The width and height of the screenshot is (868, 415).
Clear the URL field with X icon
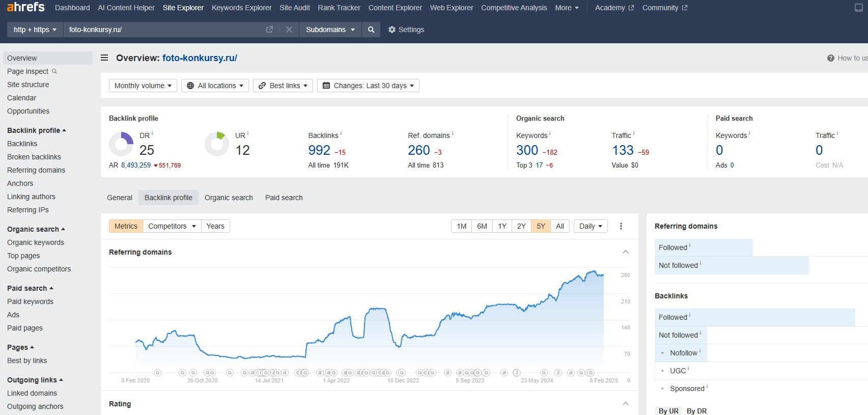tap(289, 30)
